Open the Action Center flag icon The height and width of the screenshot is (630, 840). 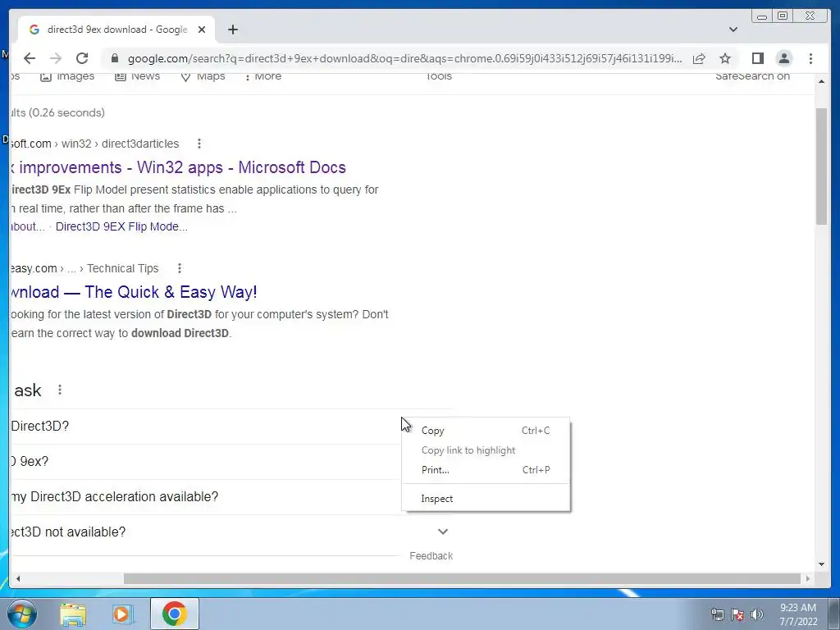(737, 614)
